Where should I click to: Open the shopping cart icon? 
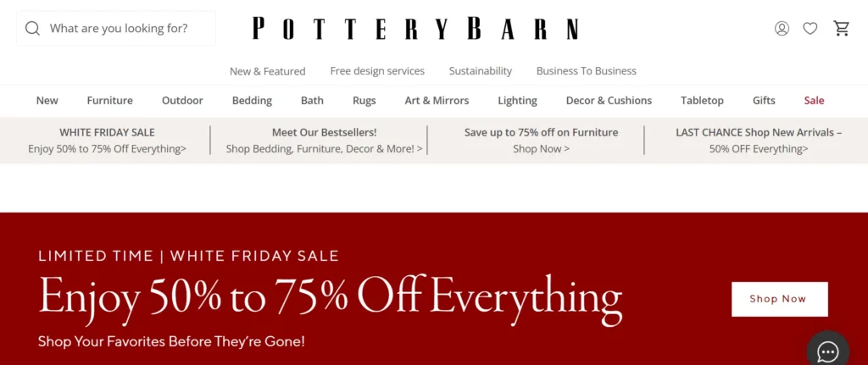pos(841,28)
